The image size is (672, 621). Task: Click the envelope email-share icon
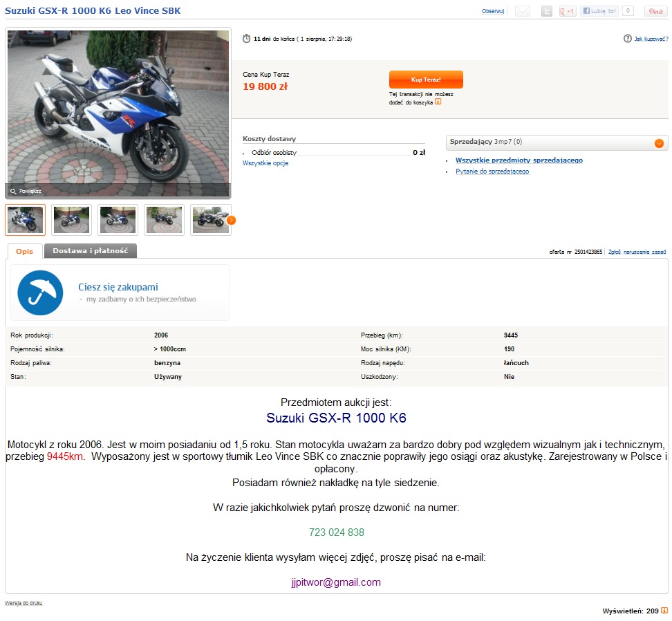pyautogui.click(x=522, y=11)
